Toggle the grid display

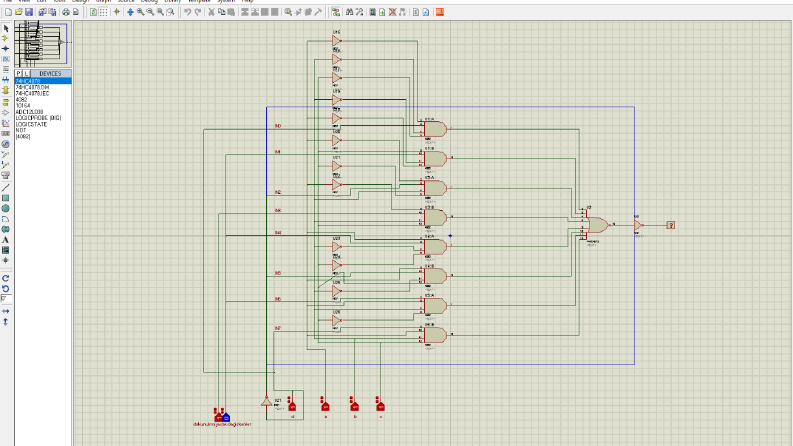[x=103, y=12]
